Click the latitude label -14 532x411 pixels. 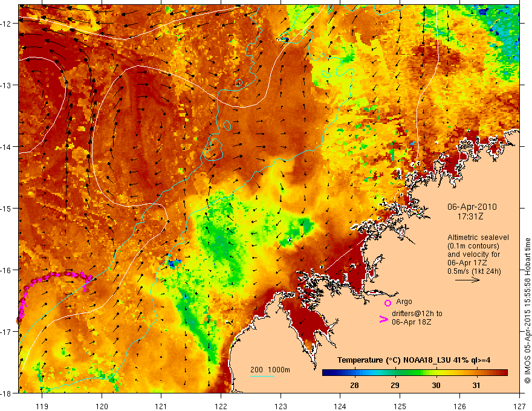tap(7, 147)
